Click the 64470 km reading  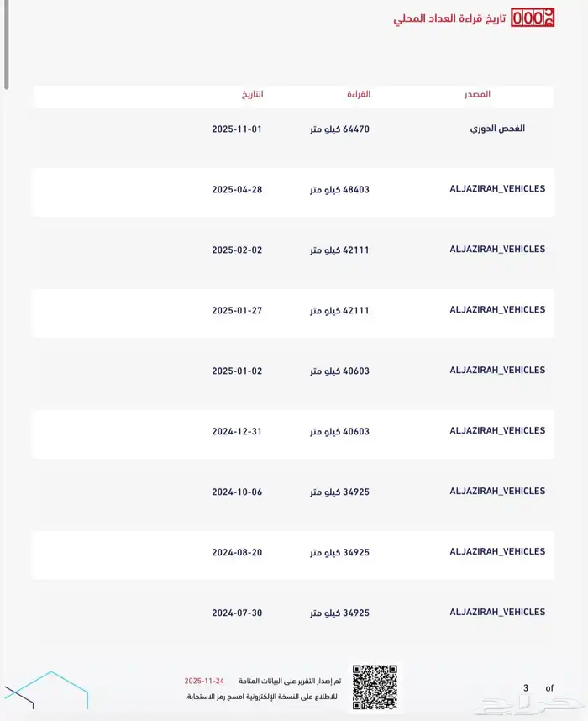[x=339, y=129]
